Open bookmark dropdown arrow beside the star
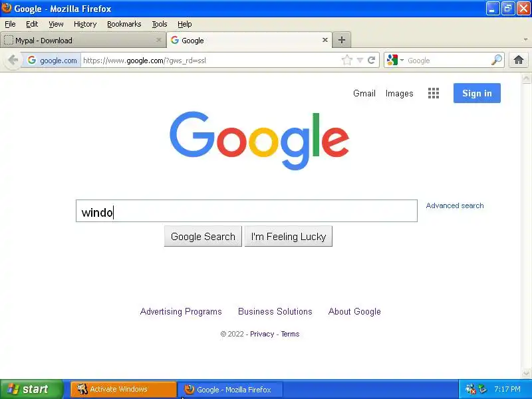 click(x=360, y=61)
